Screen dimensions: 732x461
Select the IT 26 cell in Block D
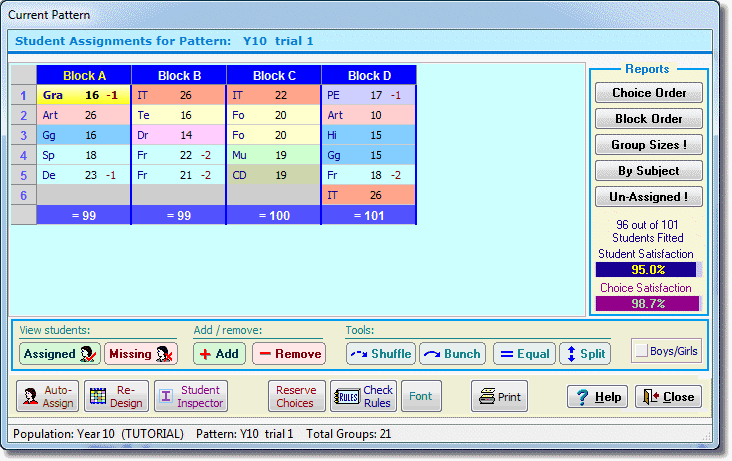(369, 195)
